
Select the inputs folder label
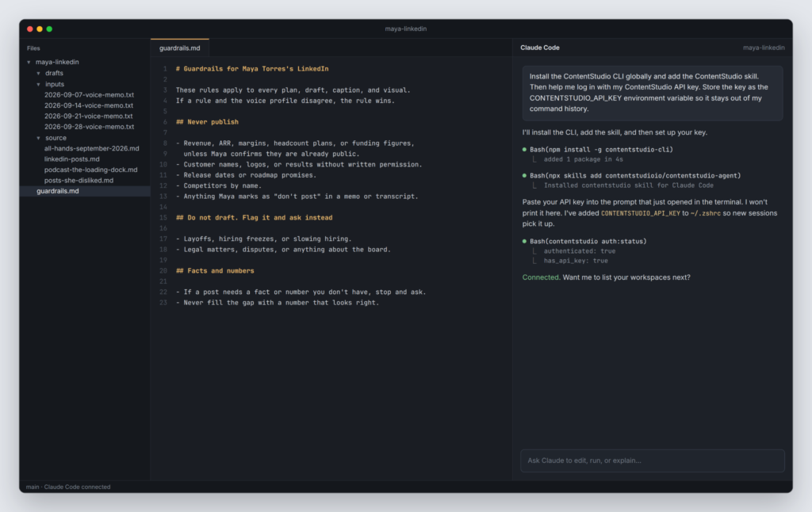(55, 84)
